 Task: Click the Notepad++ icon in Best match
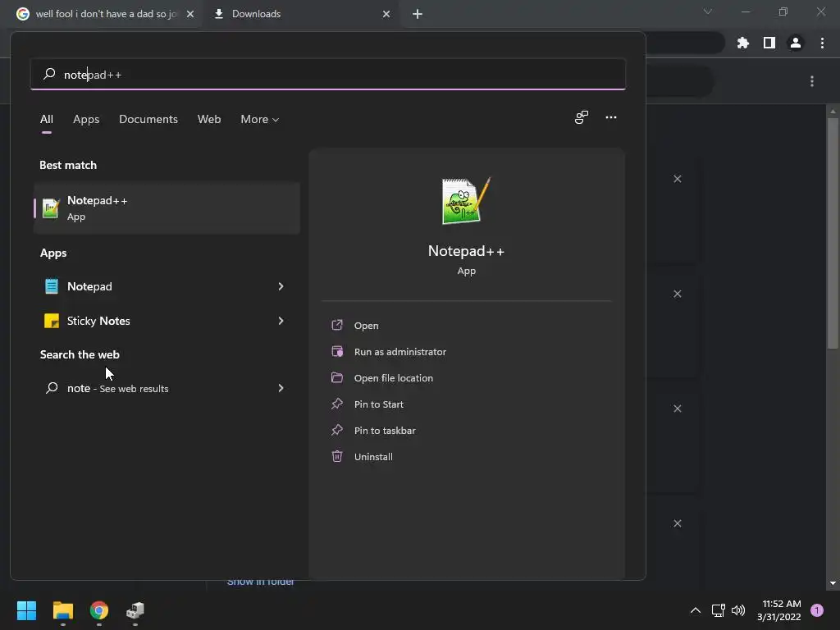pyautogui.click(x=51, y=208)
